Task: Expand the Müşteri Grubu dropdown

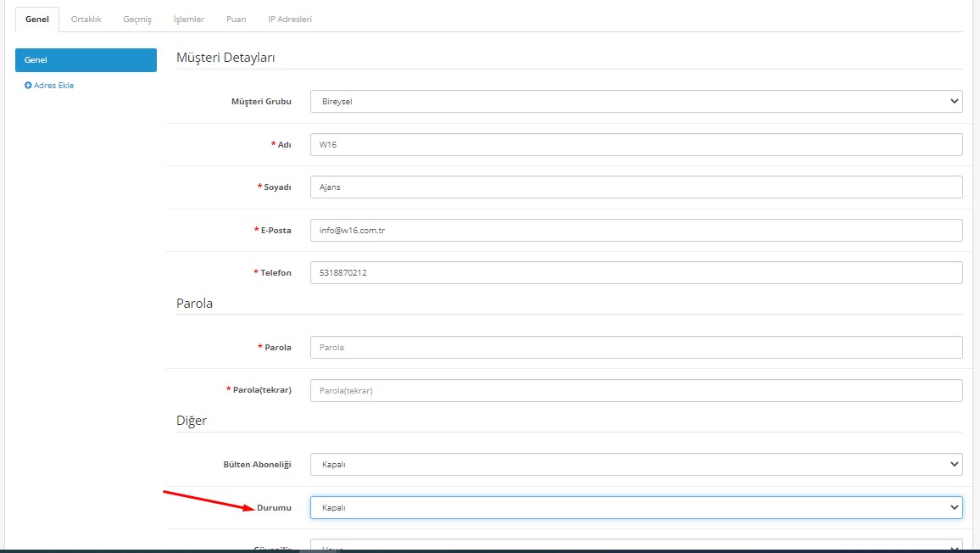Action: coord(636,102)
